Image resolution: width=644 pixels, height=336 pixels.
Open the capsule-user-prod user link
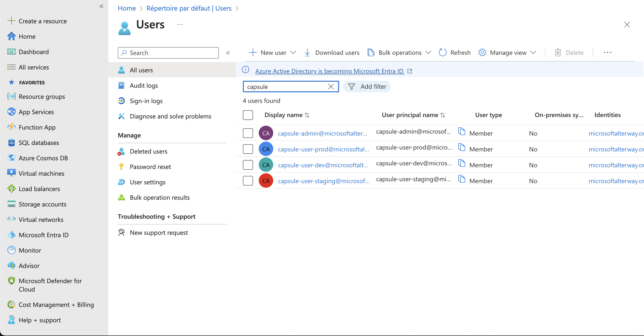pyautogui.click(x=323, y=149)
